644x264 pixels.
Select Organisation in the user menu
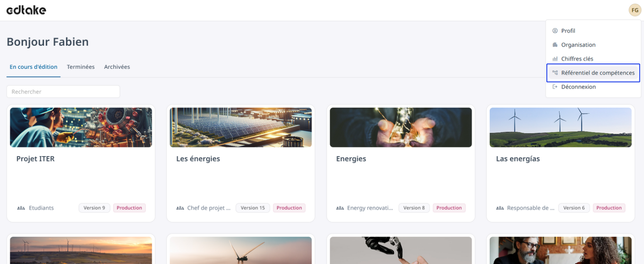[593, 45]
